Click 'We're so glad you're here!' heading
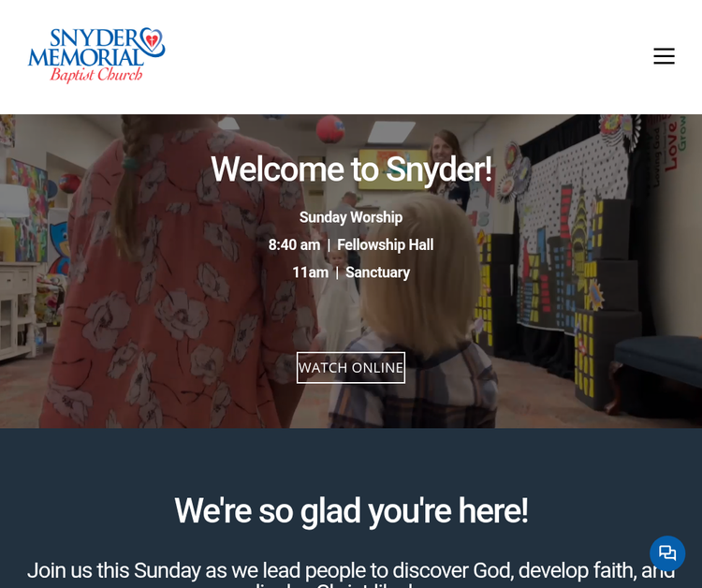The height and width of the screenshot is (588, 702). (351, 511)
